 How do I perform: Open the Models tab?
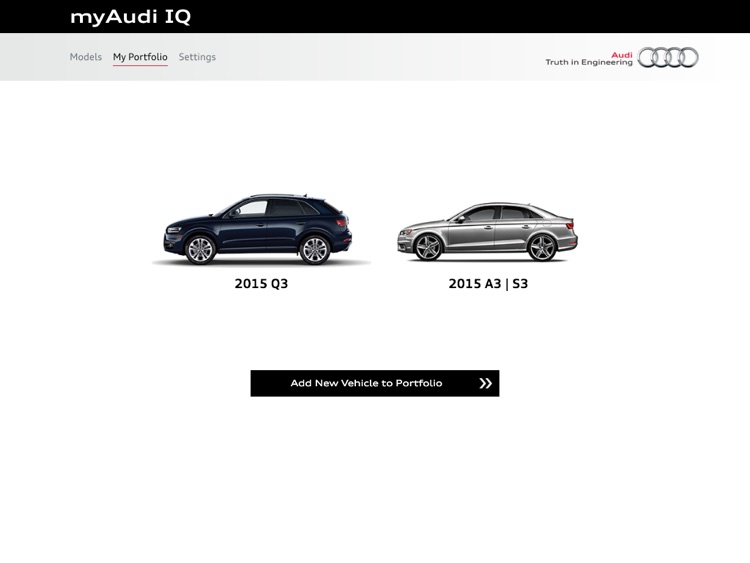tap(86, 57)
